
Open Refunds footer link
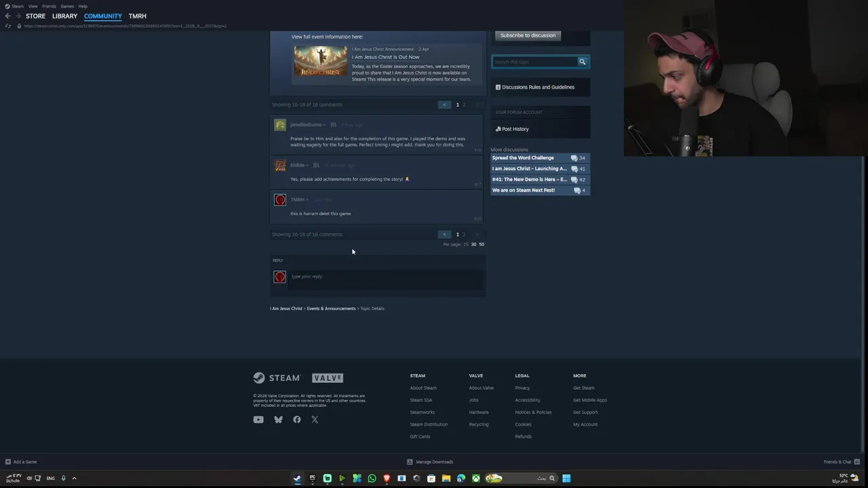click(x=523, y=436)
